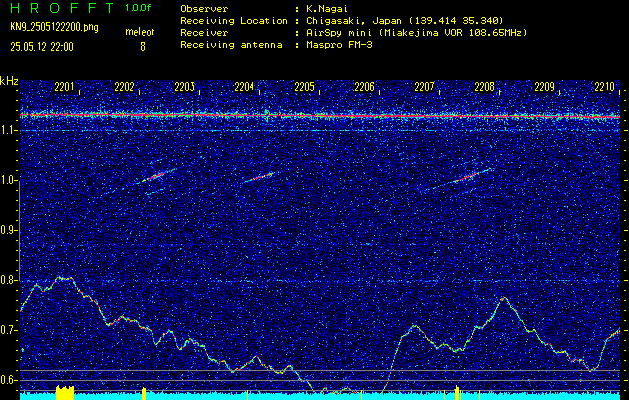Click time marker 2210

click(605, 87)
